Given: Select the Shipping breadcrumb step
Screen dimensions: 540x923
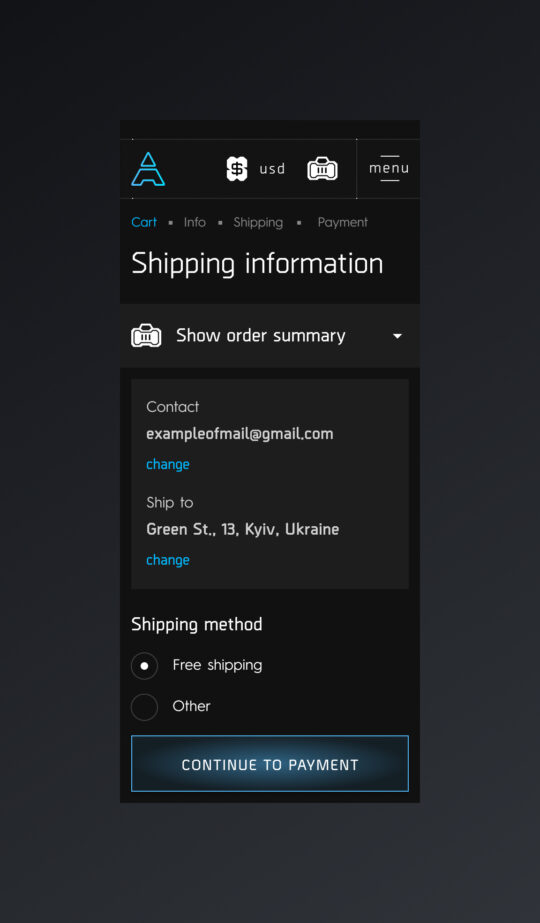Looking at the screenshot, I should coord(258,223).
